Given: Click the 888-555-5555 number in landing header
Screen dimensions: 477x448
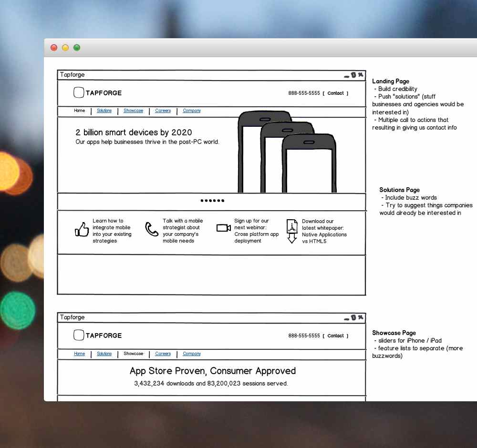Looking at the screenshot, I should (x=304, y=93).
